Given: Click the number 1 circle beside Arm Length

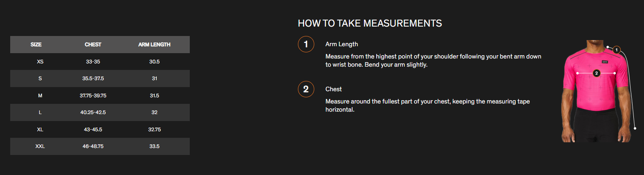Looking at the screenshot, I should [306, 44].
